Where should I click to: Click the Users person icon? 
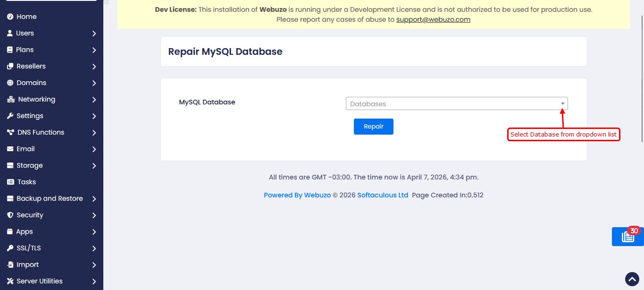pos(10,33)
